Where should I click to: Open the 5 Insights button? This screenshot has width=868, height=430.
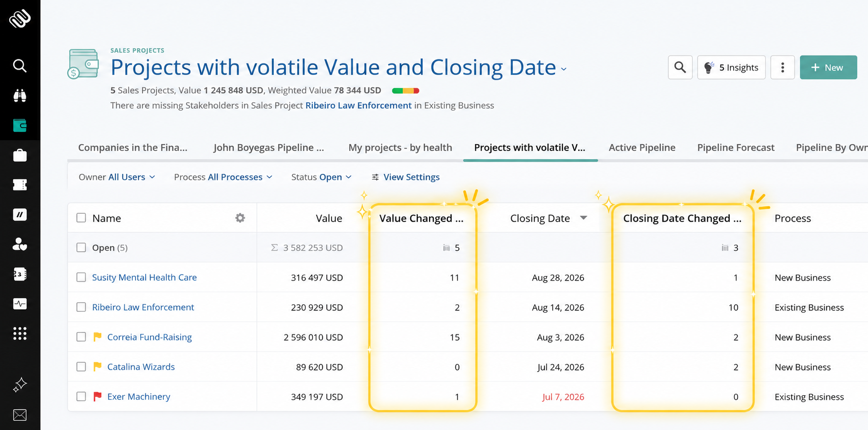pos(731,67)
